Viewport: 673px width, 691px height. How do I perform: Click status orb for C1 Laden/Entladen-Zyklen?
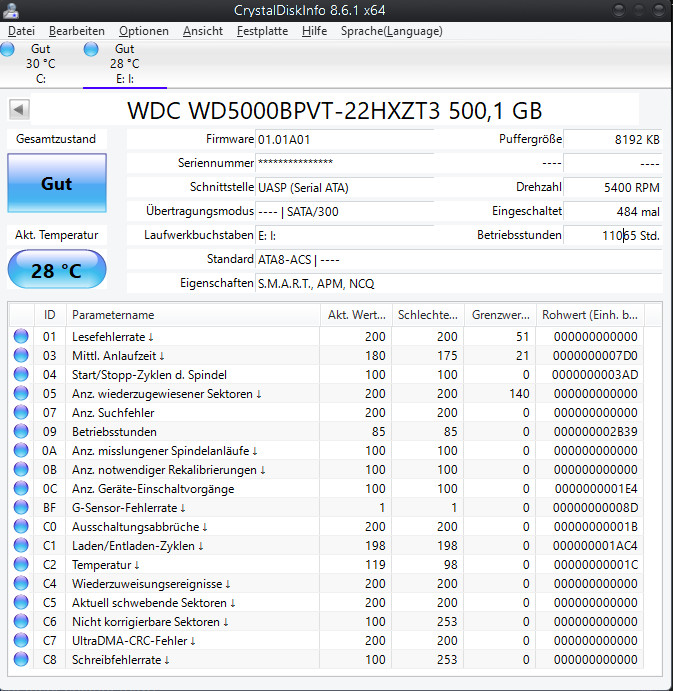click(21, 545)
